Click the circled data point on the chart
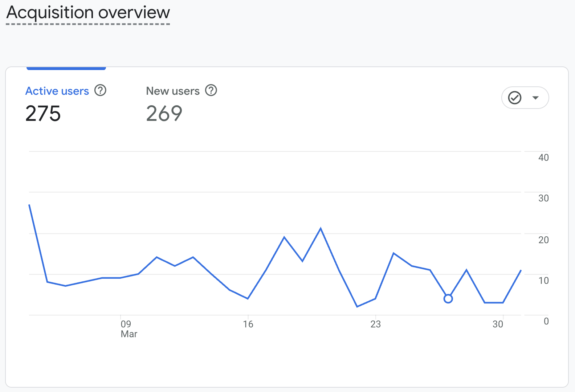Viewport: 575px width, 392px height. [448, 299]
